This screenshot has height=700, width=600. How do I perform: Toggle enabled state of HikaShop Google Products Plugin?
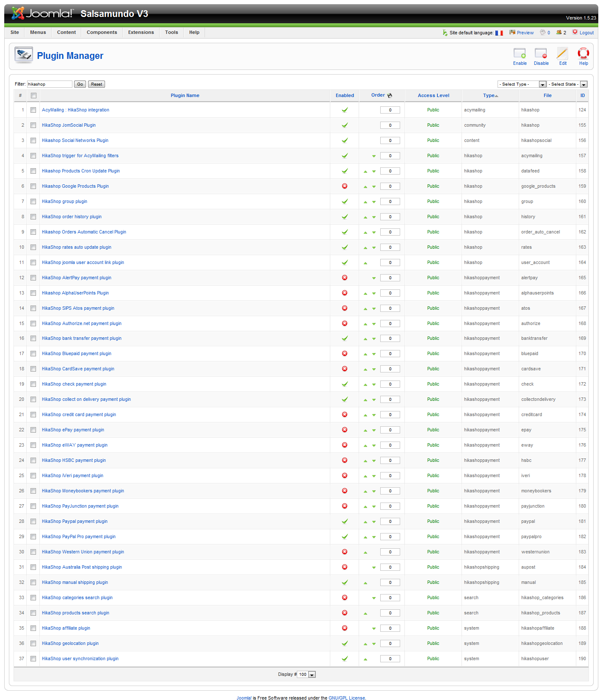pos(345,186)
